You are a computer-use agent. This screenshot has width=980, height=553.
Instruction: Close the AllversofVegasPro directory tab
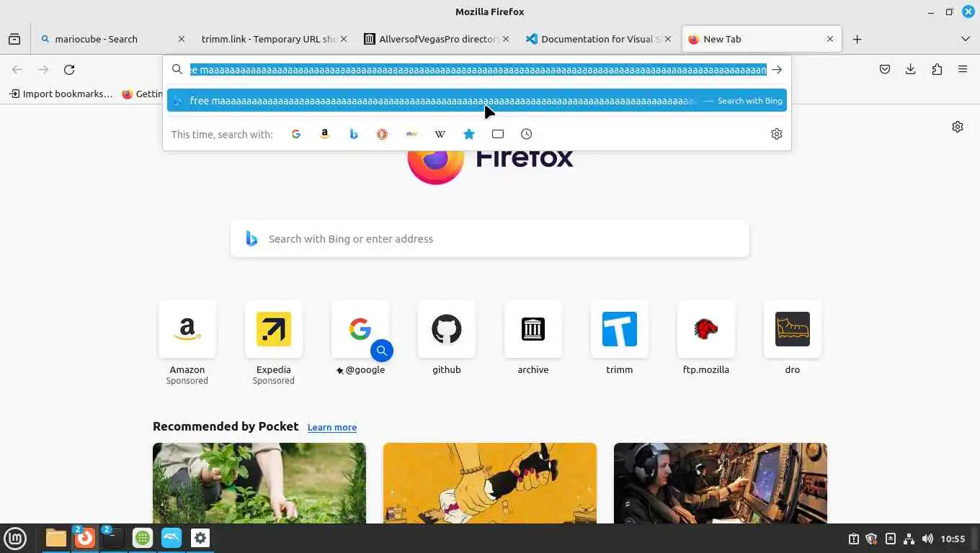coord(506,39)
